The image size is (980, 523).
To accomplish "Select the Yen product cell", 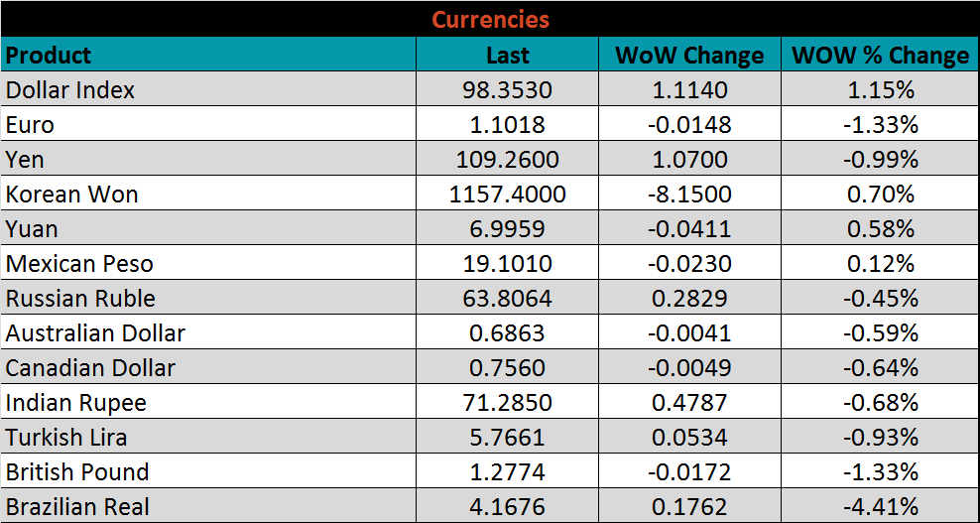I will [x=25, y=160].
